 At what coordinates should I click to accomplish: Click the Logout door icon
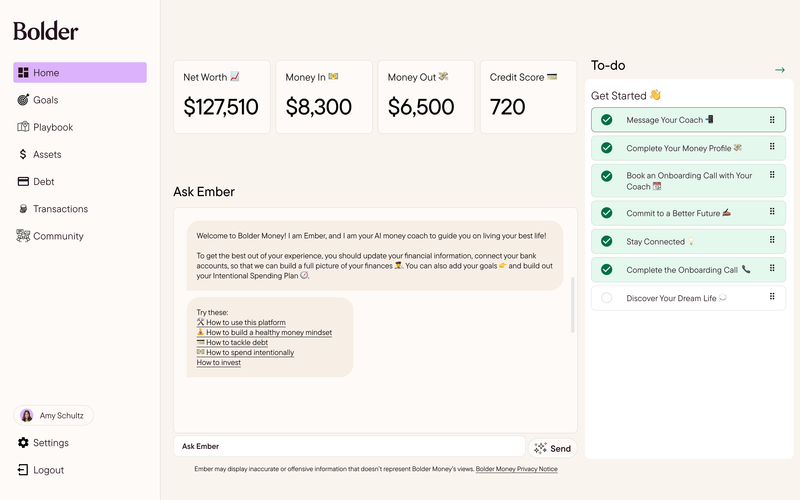(x=23, y=470)
